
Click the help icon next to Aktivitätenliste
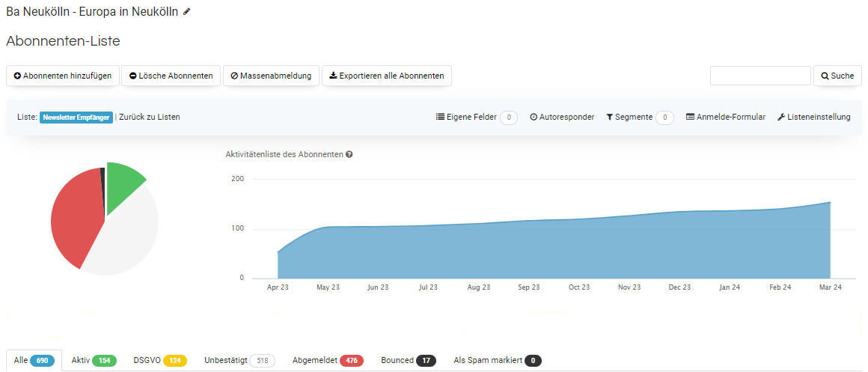tap(349, 155)
